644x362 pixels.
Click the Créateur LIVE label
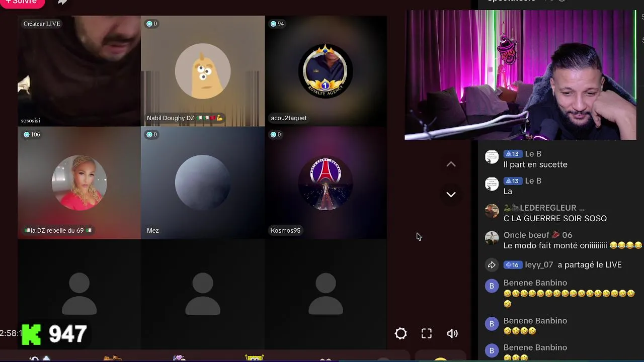click(42, 24)
